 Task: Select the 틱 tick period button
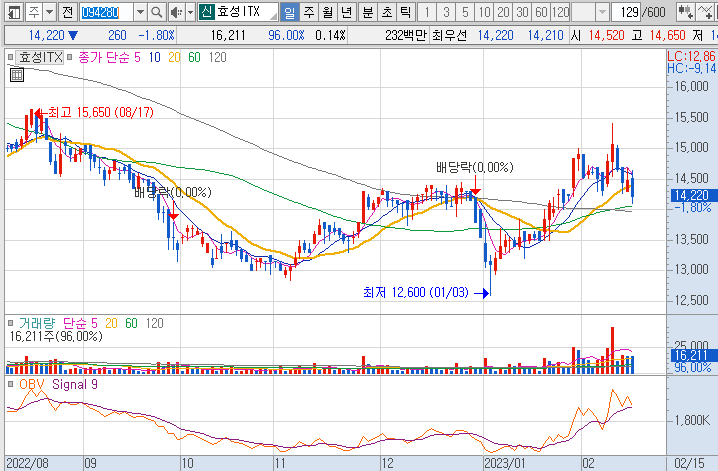406,12
